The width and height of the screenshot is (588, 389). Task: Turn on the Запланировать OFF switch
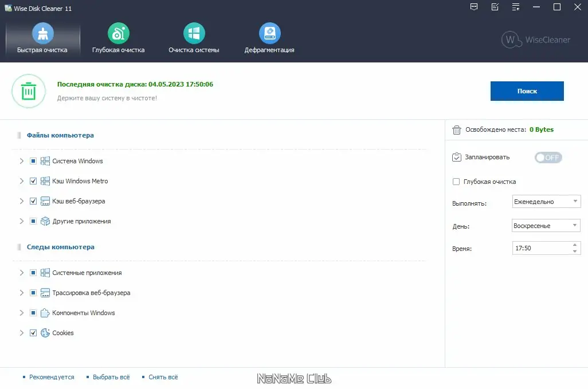pyautogui.click(x=548, y=158)
